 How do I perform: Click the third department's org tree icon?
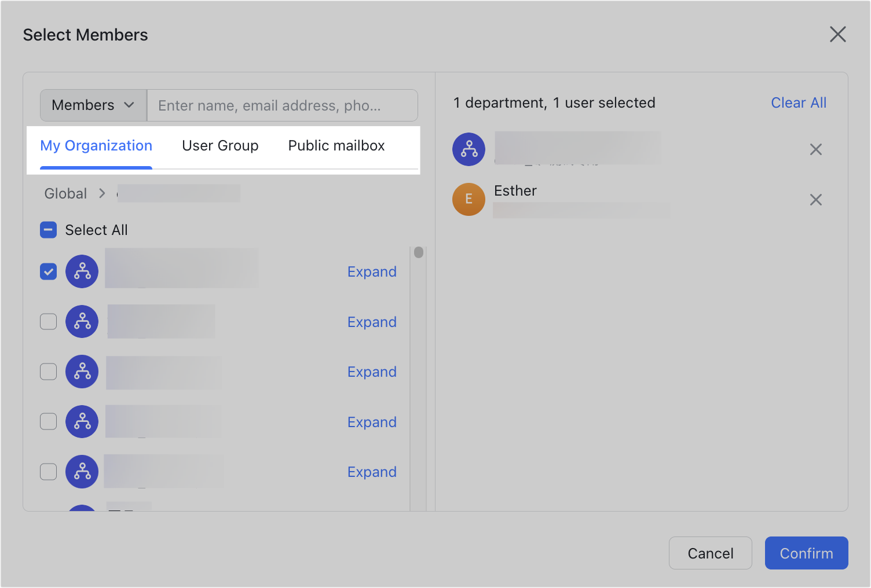click(82, 372)
